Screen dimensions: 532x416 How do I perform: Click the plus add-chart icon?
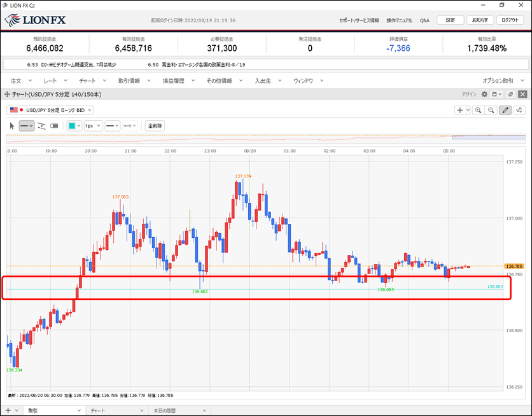click(459, 110)
